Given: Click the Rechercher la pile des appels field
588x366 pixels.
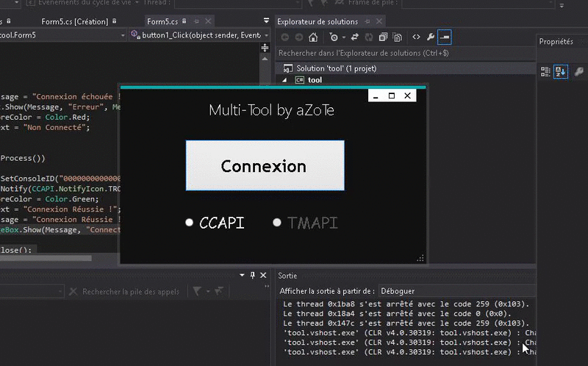Looking at the screenshot, I should pos(131,291).
